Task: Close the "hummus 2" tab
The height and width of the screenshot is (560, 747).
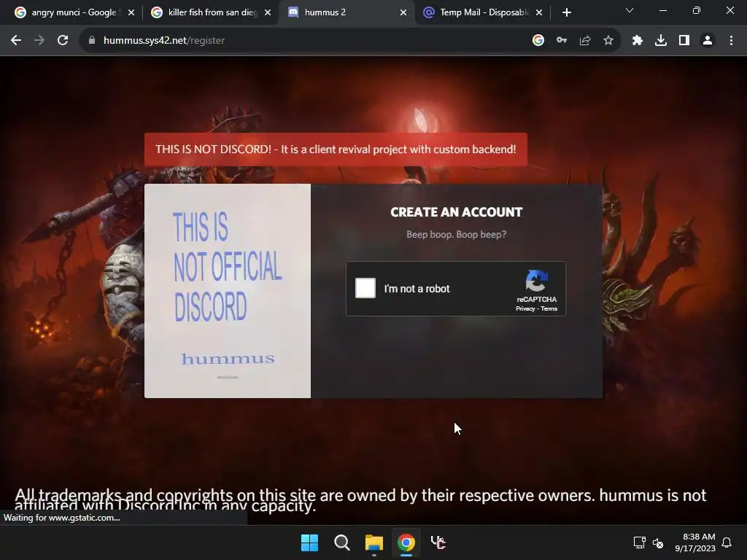Action: click(x=403, y=12)
